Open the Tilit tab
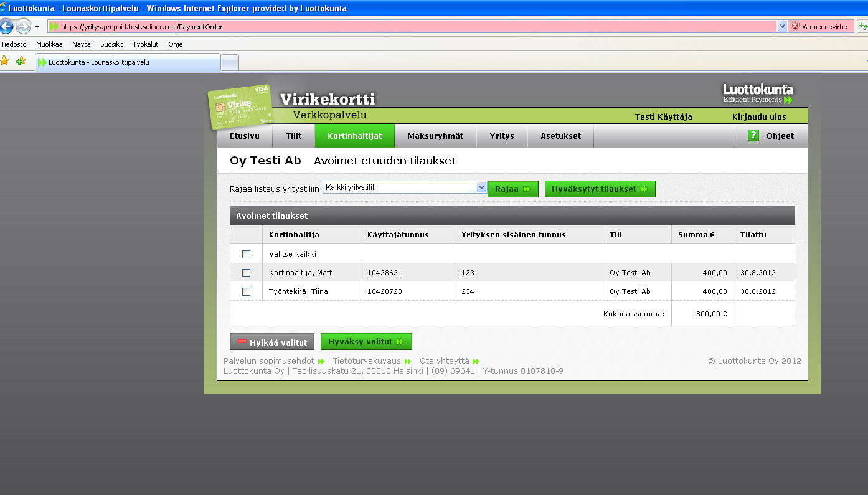The height and width of the screenshot is (495, 868). click(293, 136)
